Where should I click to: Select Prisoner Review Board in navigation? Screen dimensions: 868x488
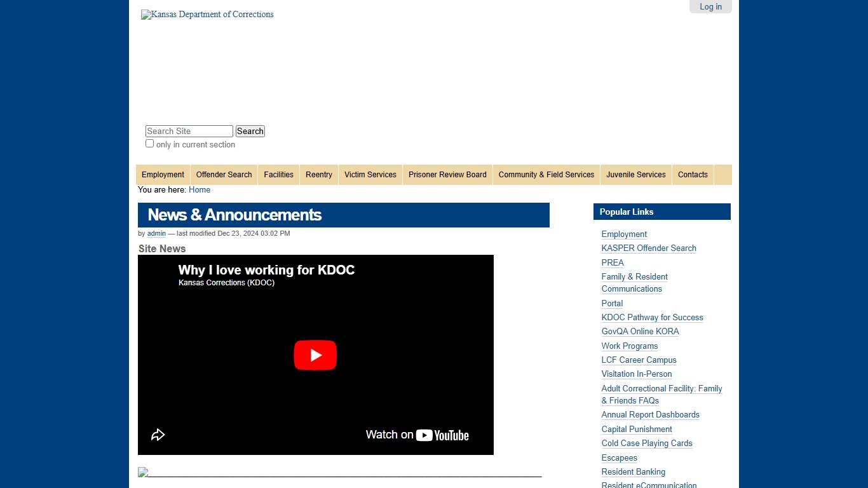[x=447, y=175]
